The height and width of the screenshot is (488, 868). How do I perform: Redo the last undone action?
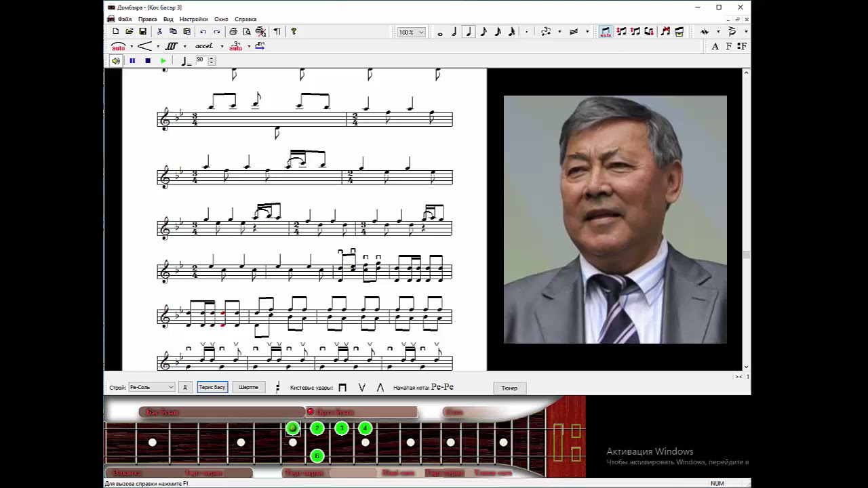217,32
